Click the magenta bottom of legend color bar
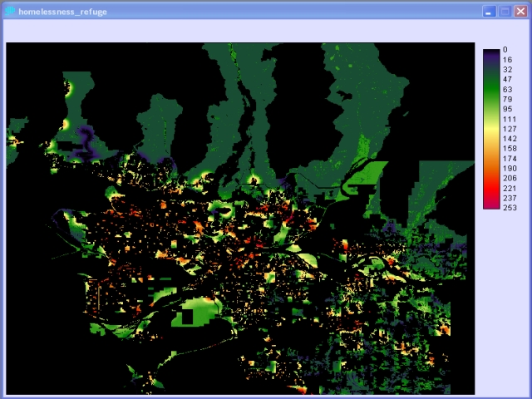The height and width of the screenshot is (399, 532). point(491,205)
